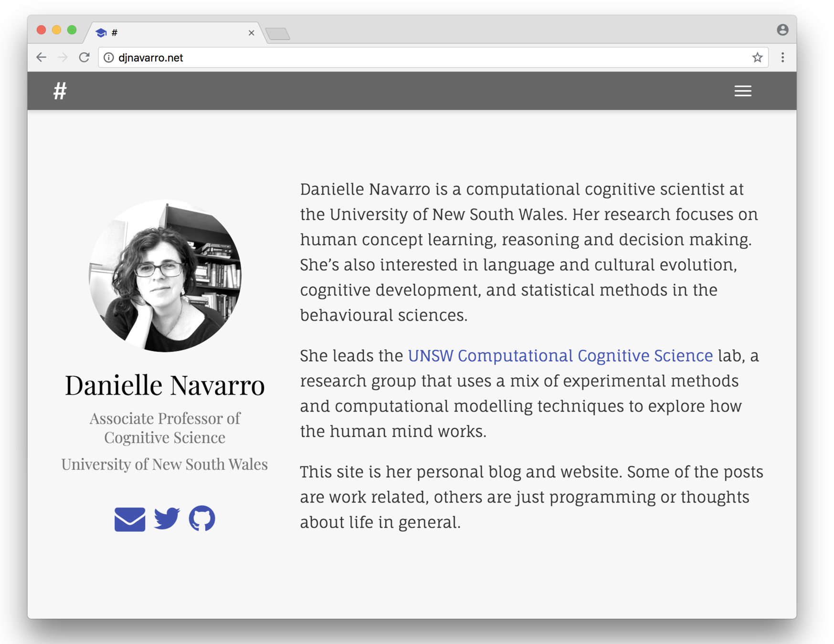Click 'University of New South Wales' subtitle

pos(165,464)
